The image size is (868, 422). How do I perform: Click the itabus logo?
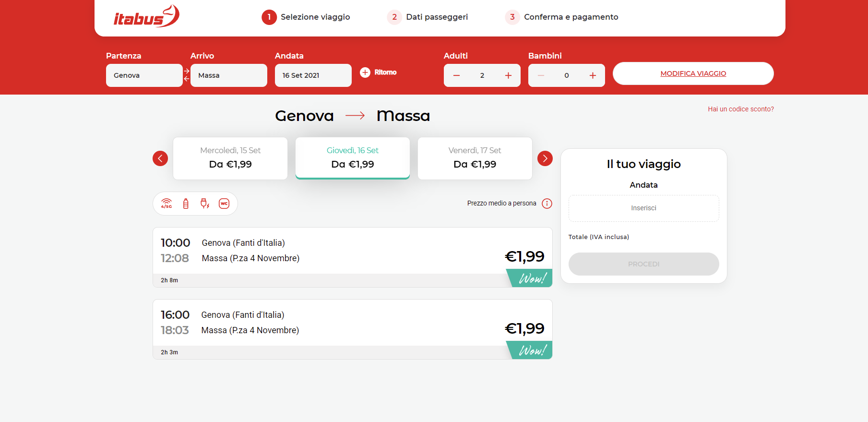pos(146,17)
